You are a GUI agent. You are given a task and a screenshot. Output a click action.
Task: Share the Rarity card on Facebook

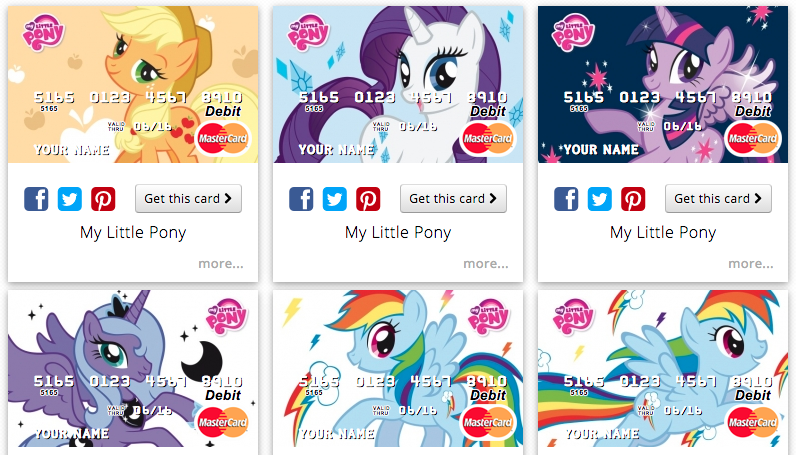(x=301, y=199)
